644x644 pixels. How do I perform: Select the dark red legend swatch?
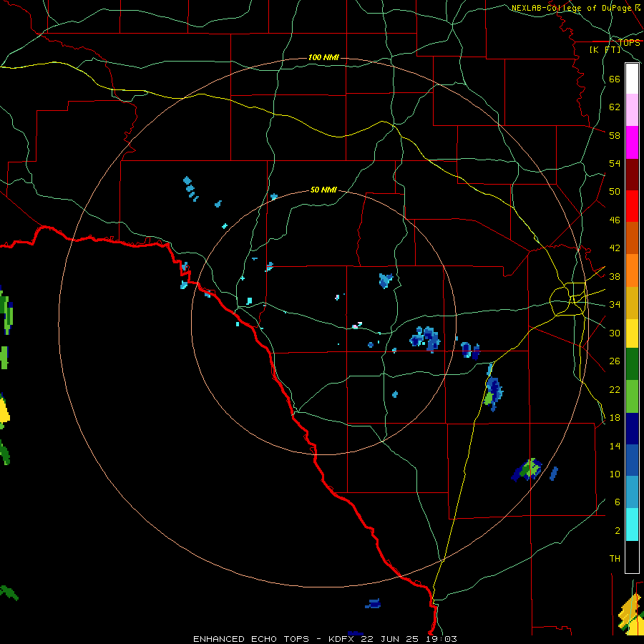coord(632,175)
